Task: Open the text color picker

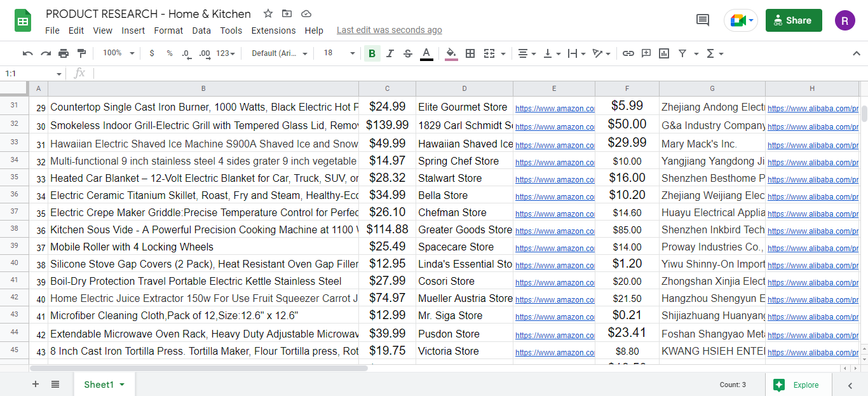Action: (x=426, y=53)
